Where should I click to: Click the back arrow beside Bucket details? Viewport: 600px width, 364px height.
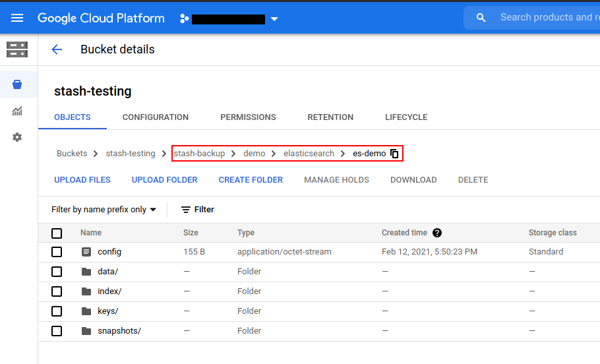(x=57, y=49)
